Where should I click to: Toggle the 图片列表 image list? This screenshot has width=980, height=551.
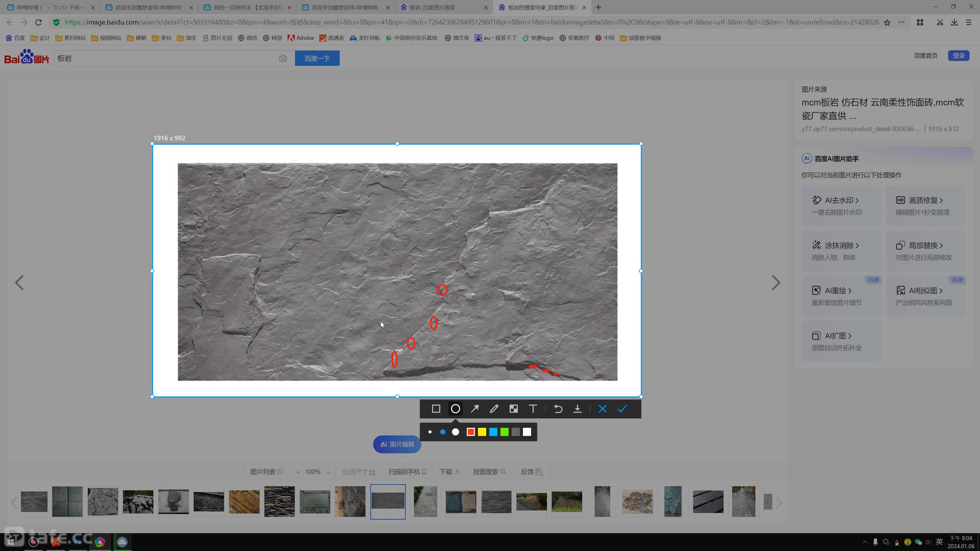coord(266,472)
